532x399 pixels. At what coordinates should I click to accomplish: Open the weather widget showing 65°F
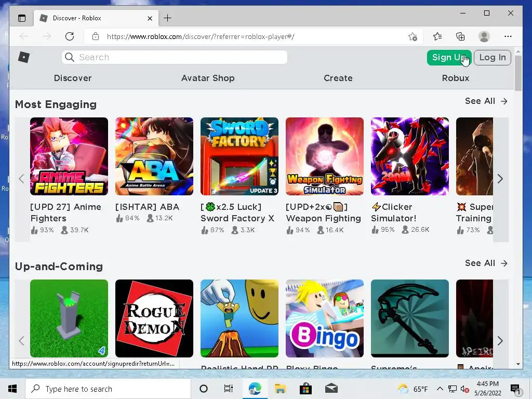pos(413,389)
